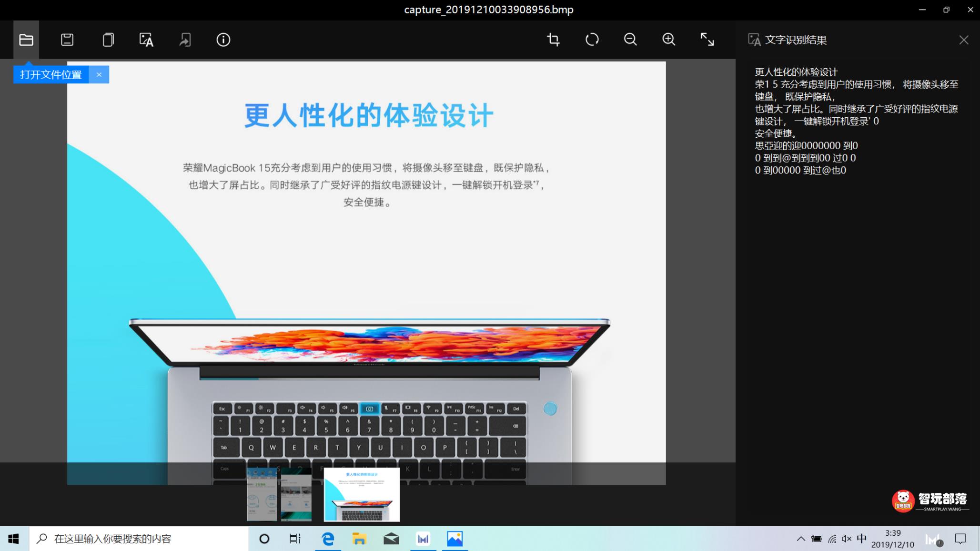Viewport: 980px width, 551px height.
Task: Select the crop tool
Action: (553, 40)
